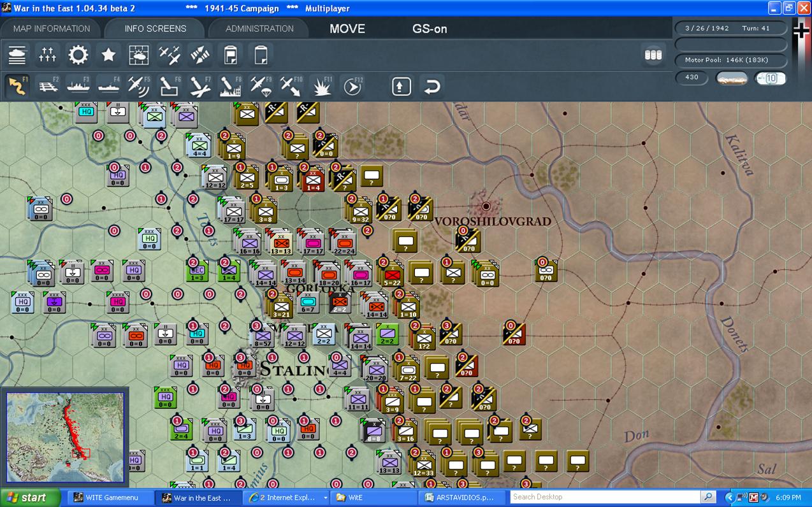This screenshot has height=507, width=812.
Task: Open the WitE folder taskbar item
Action: click(x=374, y=497)
